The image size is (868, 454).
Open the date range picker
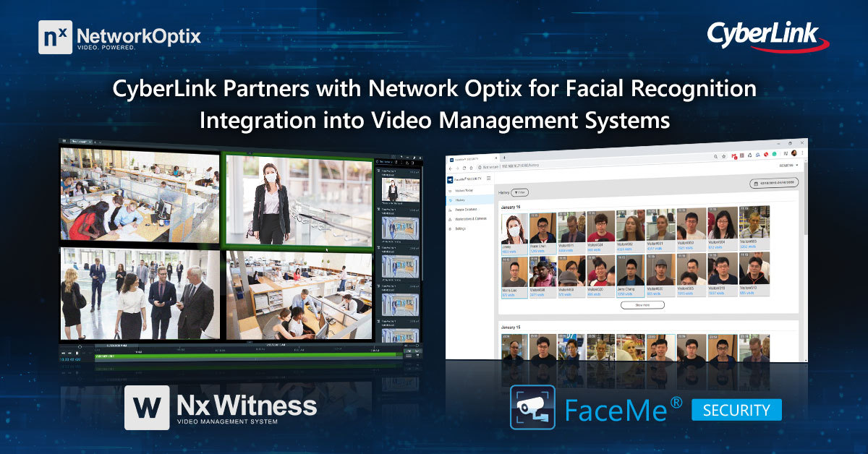[x=775, y=184]
